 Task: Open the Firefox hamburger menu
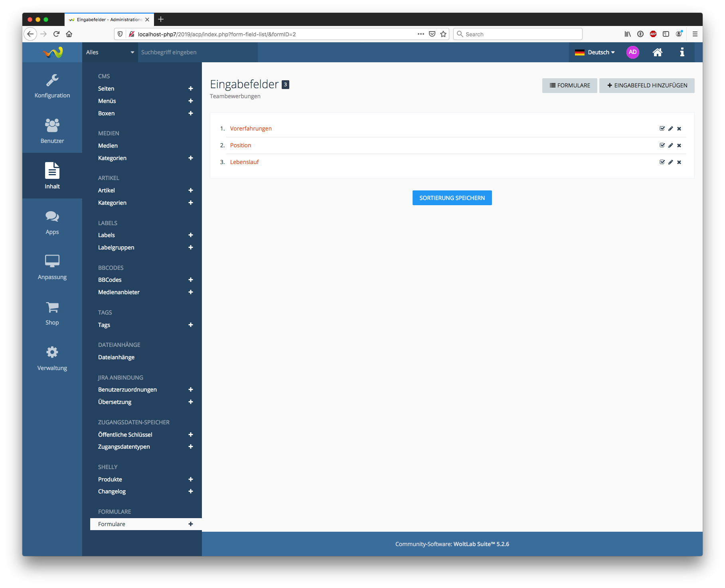[695, 34]
